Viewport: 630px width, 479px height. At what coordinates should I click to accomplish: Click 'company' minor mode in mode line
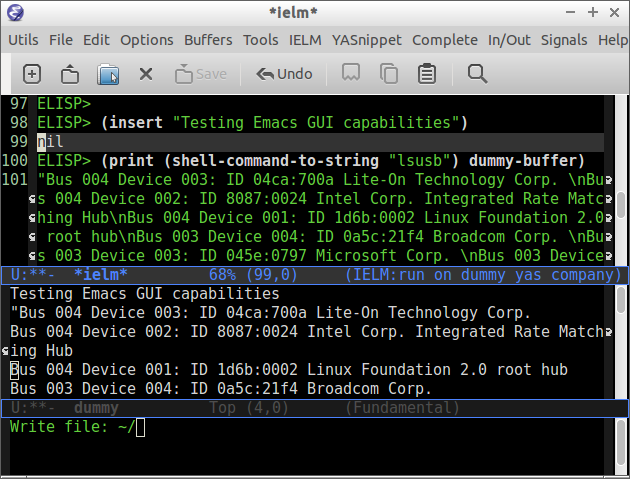click(x=583, y=275)
